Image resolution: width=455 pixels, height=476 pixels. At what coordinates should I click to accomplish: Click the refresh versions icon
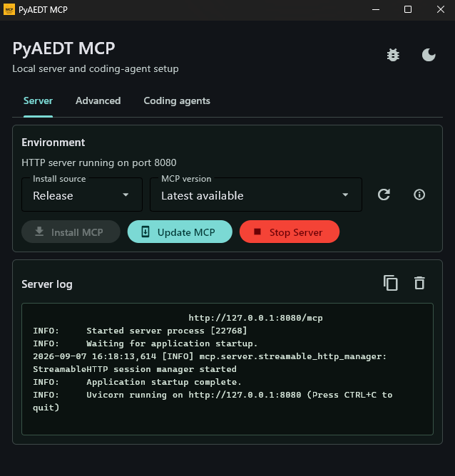click(384, 195)
